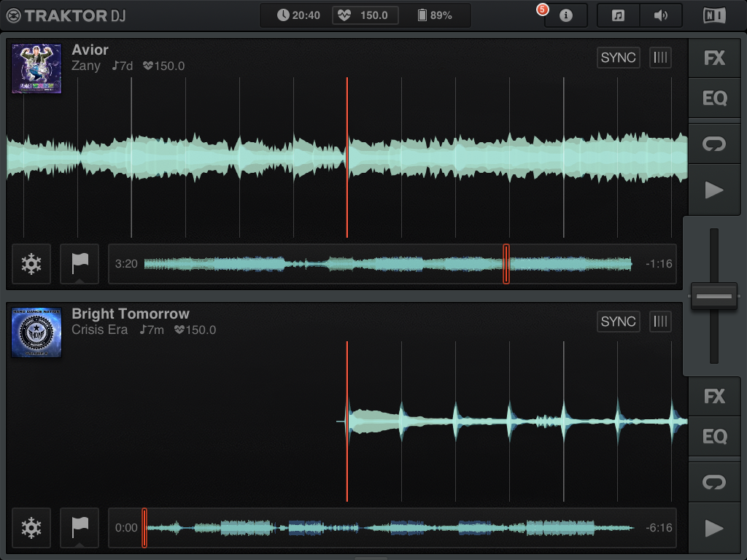The image size is (747, 560).
Task: Open the info notifications button
Action: pyautogui.click(x=566, y=15)
